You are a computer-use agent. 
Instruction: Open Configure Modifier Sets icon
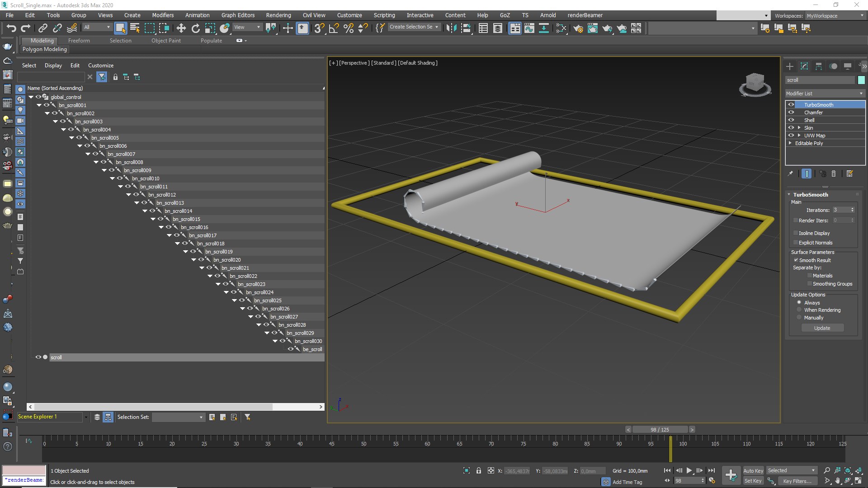pyautogui.click(x=849, y=174)
